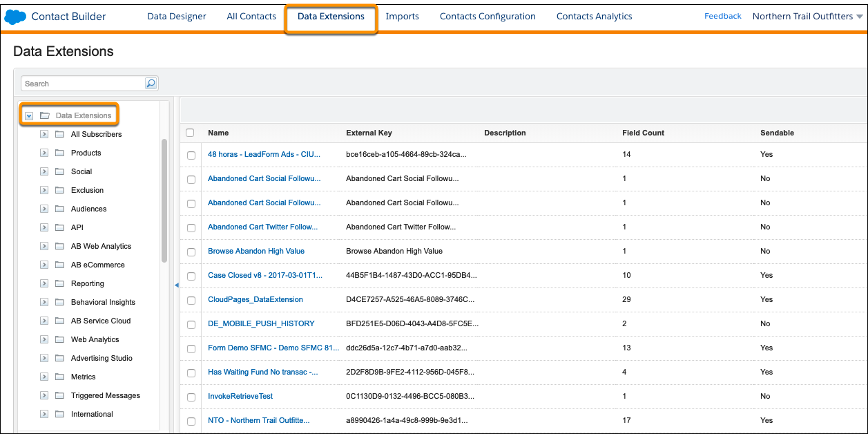868x434 pixels.
Task: Expand the API folder node
Action: tap(44, 227)
